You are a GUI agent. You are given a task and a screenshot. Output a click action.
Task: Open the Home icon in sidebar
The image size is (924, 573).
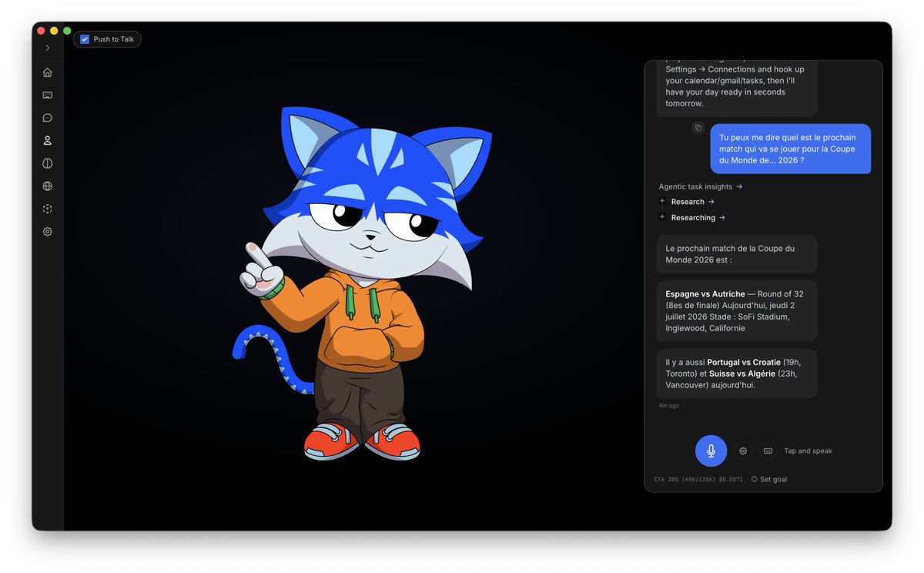pyautogui.click(x=48, y=72)
